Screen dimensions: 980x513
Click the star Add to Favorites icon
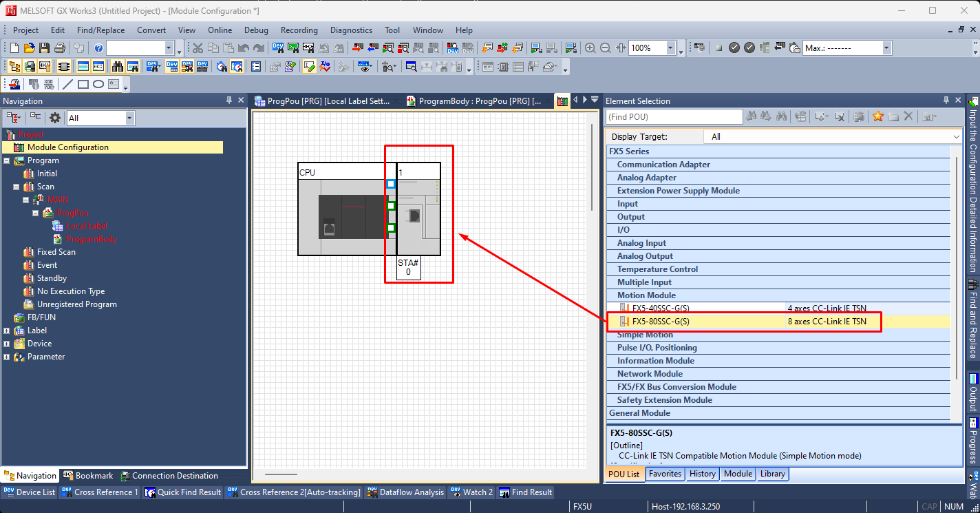pos(878,116)
